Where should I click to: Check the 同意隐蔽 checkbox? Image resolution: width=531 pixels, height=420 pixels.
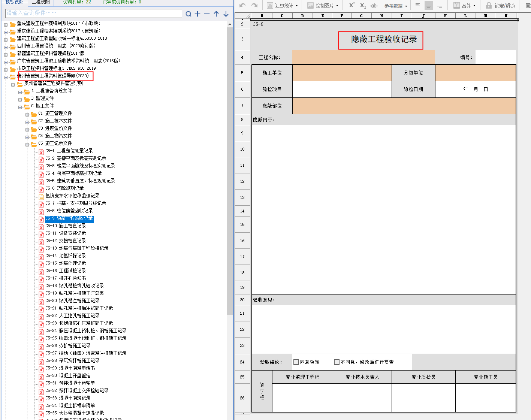tap(296, 362)
